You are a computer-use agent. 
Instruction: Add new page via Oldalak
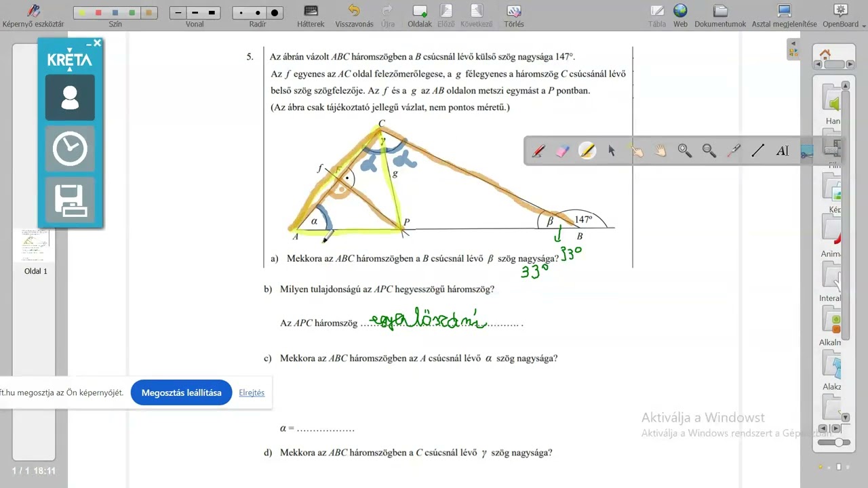click(x=420, y=16)
